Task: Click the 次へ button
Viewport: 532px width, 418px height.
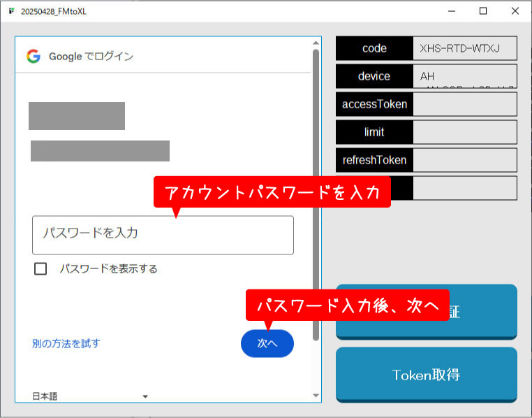Action: 267,343
